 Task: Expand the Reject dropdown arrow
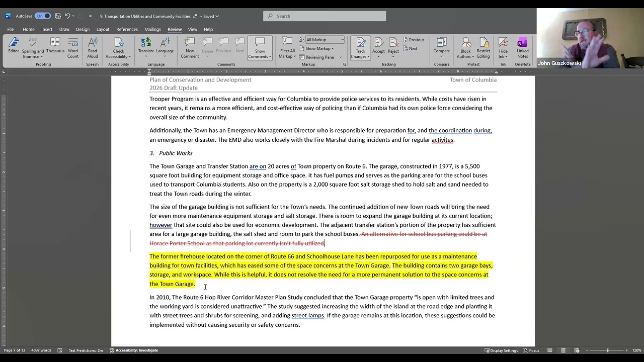(x=393, y=55)
